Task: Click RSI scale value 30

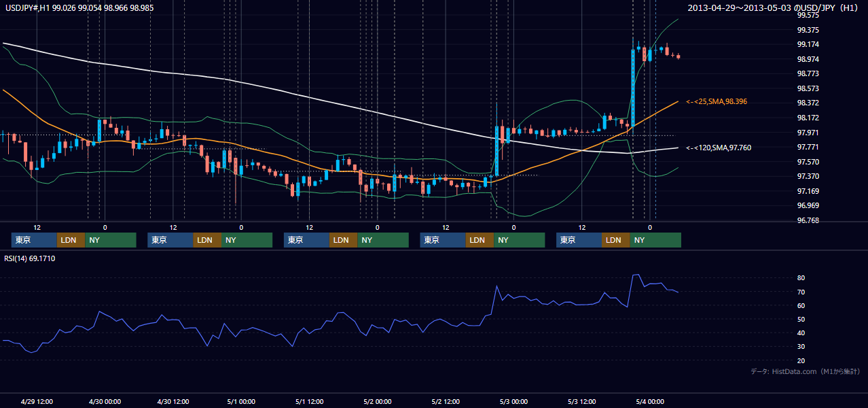Action: (x=801, y=347)
